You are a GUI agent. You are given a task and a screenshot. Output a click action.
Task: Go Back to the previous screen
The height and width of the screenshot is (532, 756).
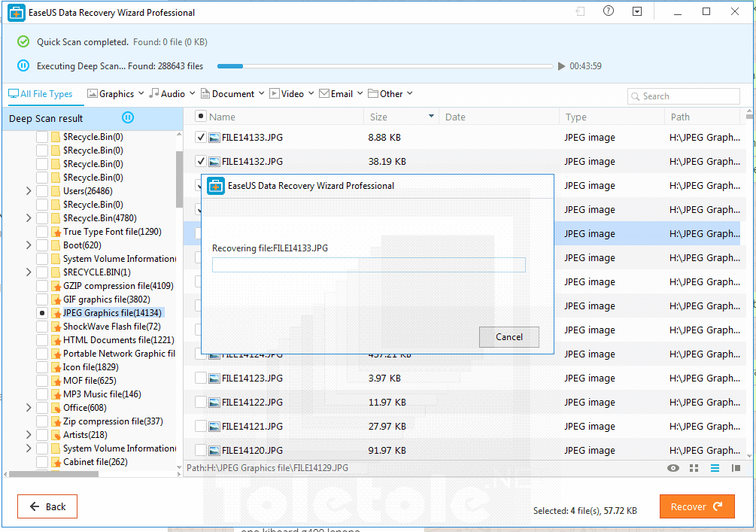pyautogui.click(x=47, y=506)
